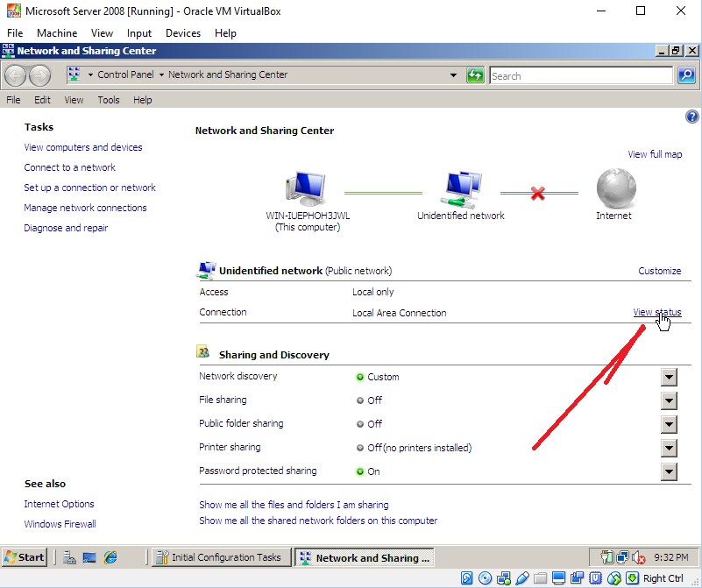Open the address bar history dropdown
The image size is (702, 588).
pyautogui.click(x=453, y=75)
